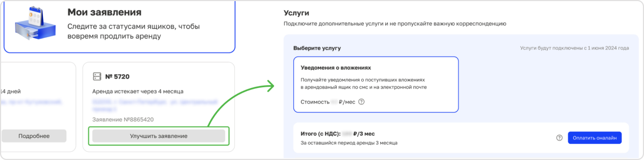Click 'Подключите дополнительные услуги' subtitle text

point(395,24)
